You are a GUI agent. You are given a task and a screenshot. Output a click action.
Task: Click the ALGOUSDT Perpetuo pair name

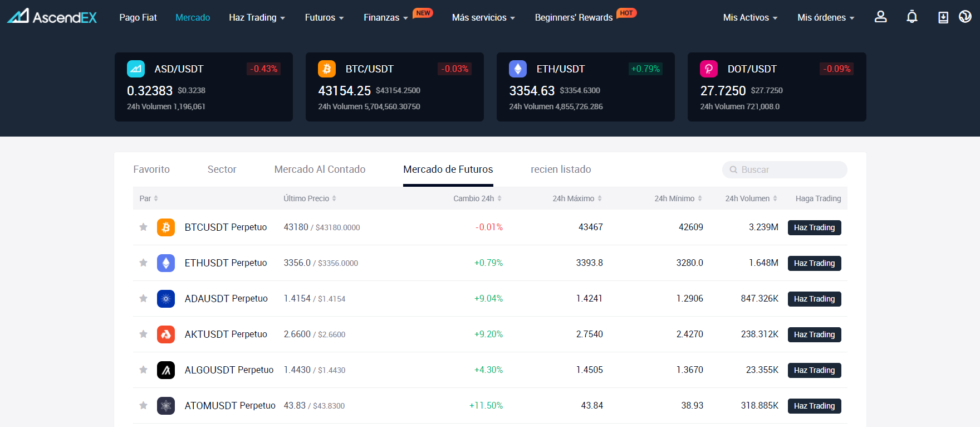[229, 370]
